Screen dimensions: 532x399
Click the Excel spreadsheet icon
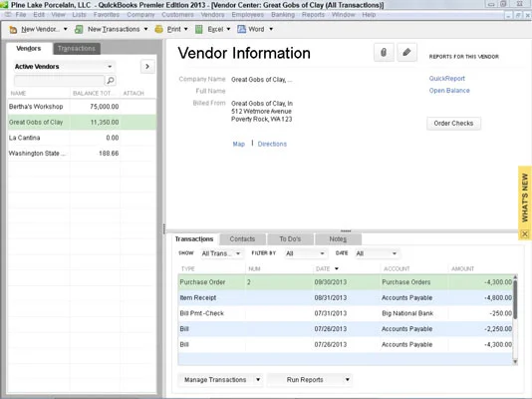(x=199, y=30)
